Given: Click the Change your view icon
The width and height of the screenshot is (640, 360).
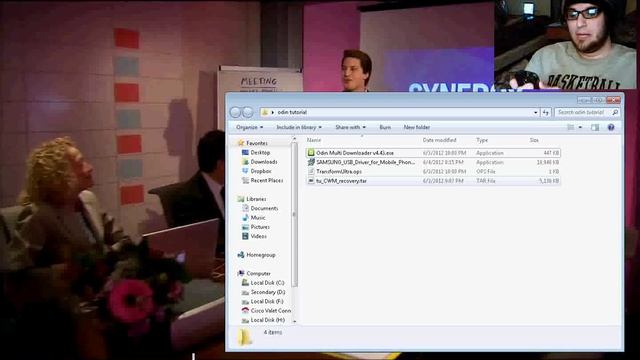Looking at the screenshot, I should [x=571, y=127].
